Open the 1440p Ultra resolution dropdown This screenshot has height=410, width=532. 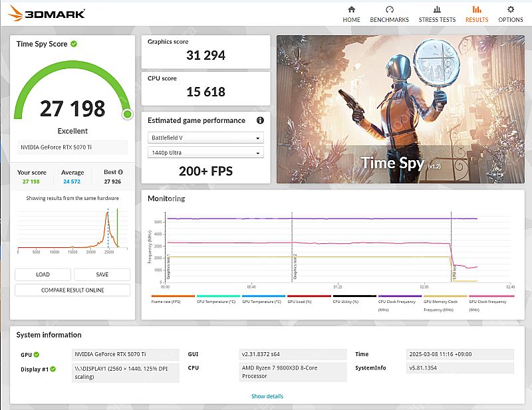(205, 153)
